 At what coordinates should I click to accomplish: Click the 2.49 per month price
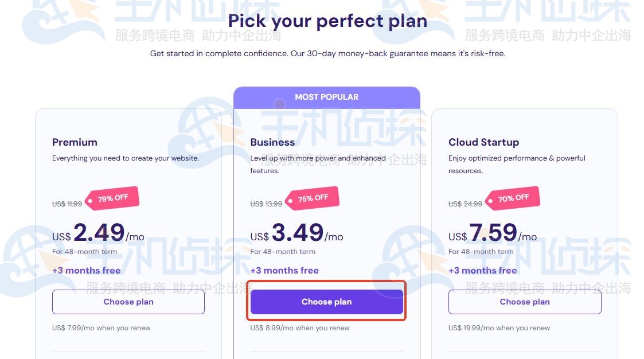[x=99, y=233]
